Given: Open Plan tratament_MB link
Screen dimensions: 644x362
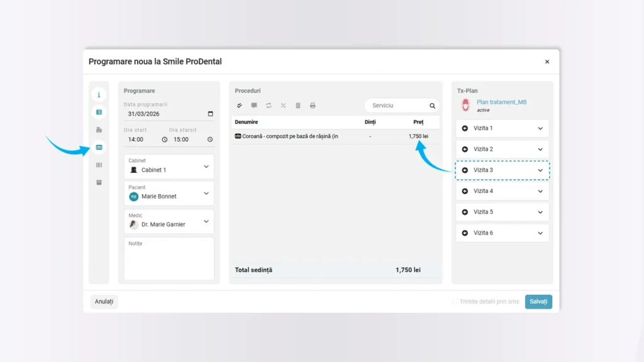Looking at the screenshot, I should point(501,102).
